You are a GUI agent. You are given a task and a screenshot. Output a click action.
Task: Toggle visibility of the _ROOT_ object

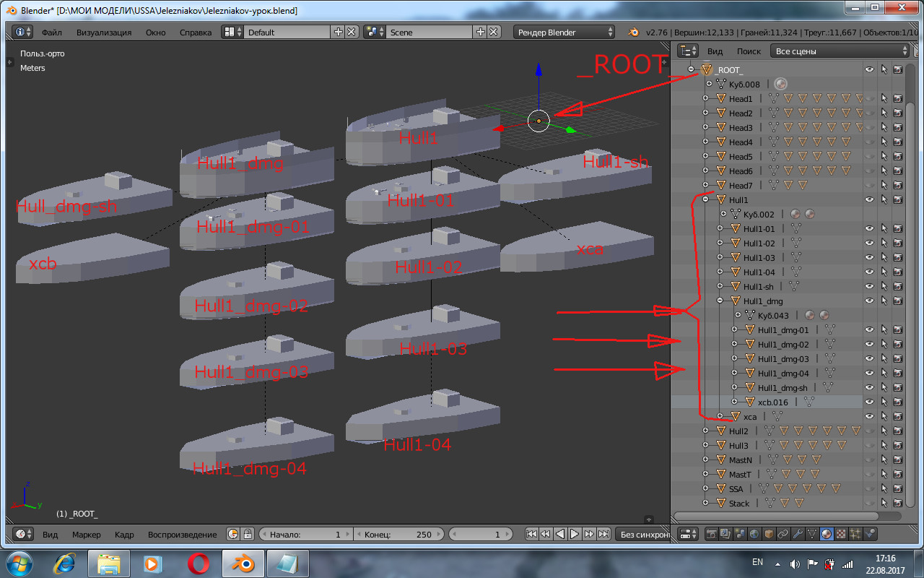coord(869,70)
